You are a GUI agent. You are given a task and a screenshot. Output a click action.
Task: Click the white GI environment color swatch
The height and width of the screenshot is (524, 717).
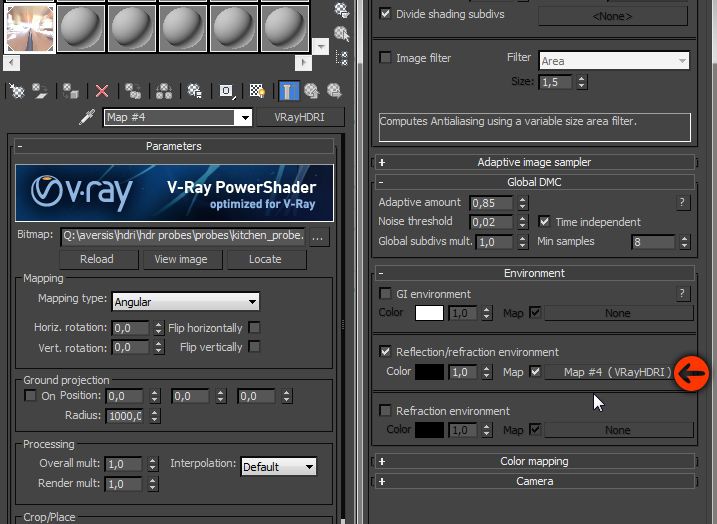[x=429, y=313]
